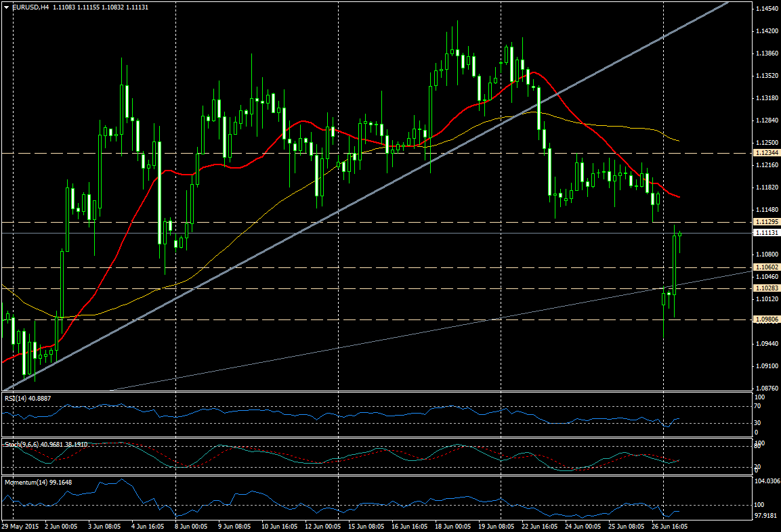Select the 1.12344 price level label

pos(766,154)
